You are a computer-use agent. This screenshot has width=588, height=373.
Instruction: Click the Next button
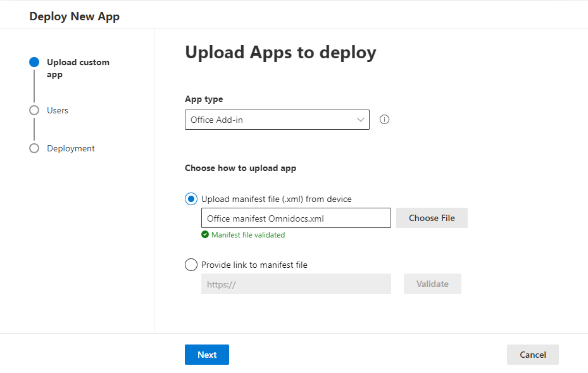click(207, 355)
